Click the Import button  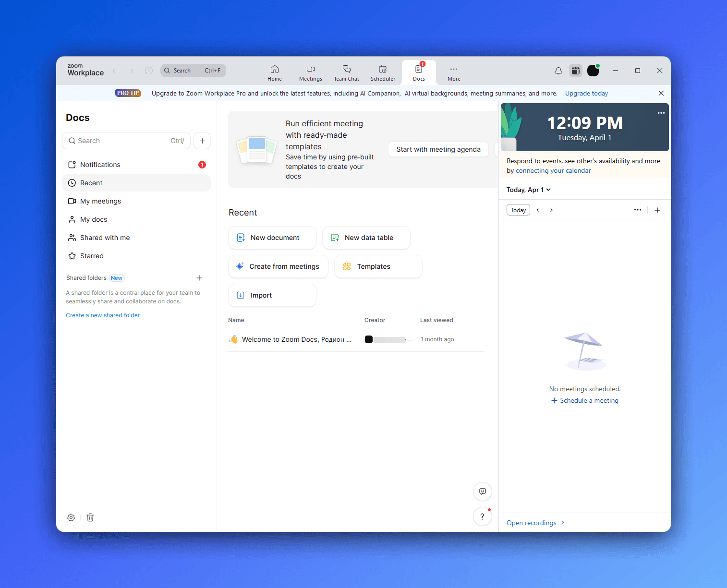pos(272,295)
